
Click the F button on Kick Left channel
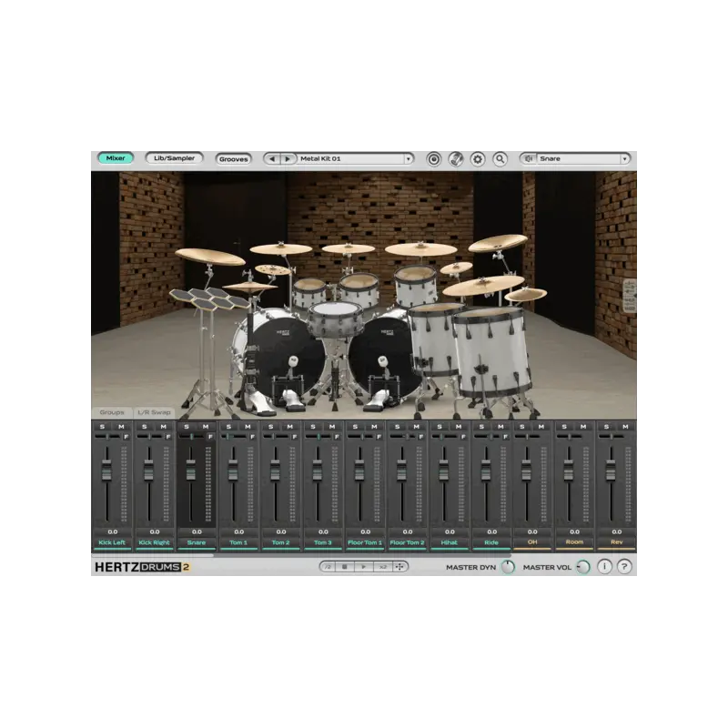tap(126, 437)
